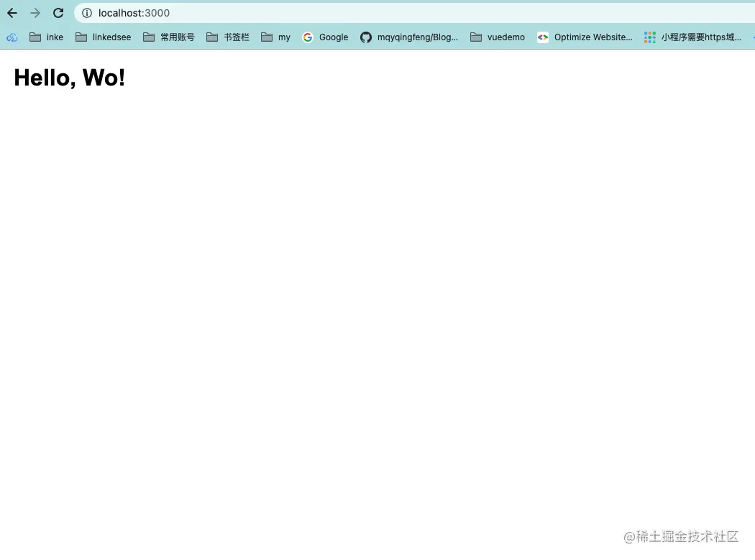Viewport: 755px width, 560px height.
Task: Open the my bookmark folder
Action: (x=275, y=37)
